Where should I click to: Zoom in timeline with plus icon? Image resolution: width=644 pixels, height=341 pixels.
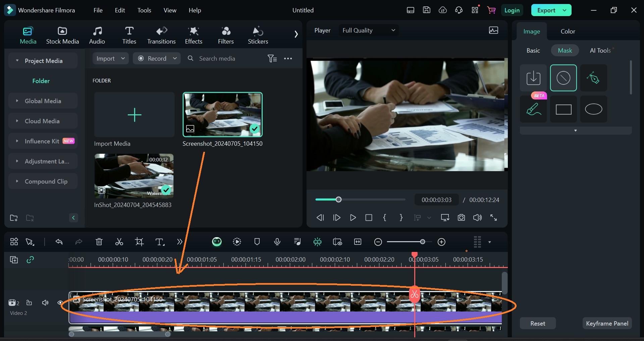[441, 242]
